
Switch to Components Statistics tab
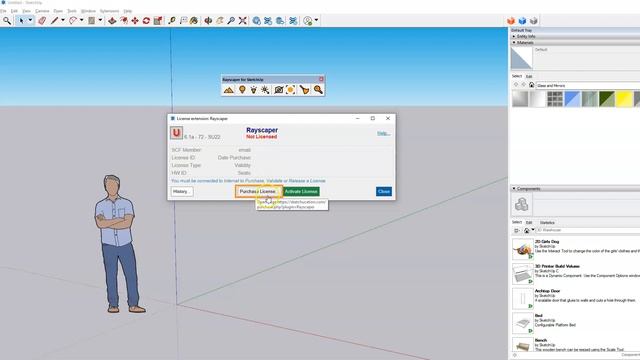click(547, 222)
